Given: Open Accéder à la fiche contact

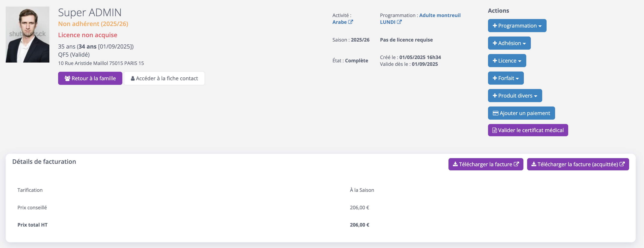Looking at the screenshot, I should pos(164,78).
